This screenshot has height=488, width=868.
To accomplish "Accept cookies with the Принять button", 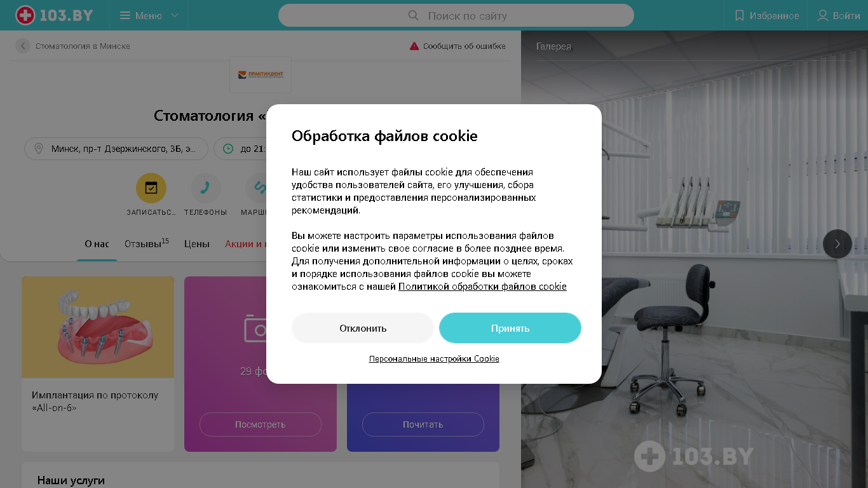I will coord(510,328).
